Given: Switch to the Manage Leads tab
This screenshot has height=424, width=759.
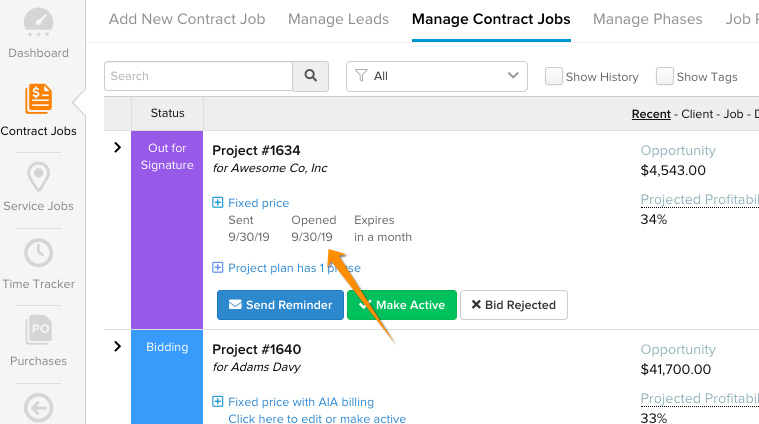Looking at the screenshot, I should pos(338,19).
